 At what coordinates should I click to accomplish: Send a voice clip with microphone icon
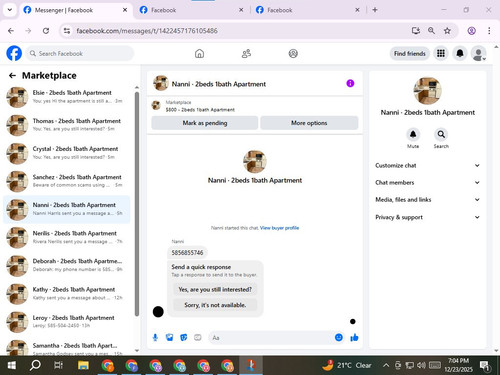point(155,338)
